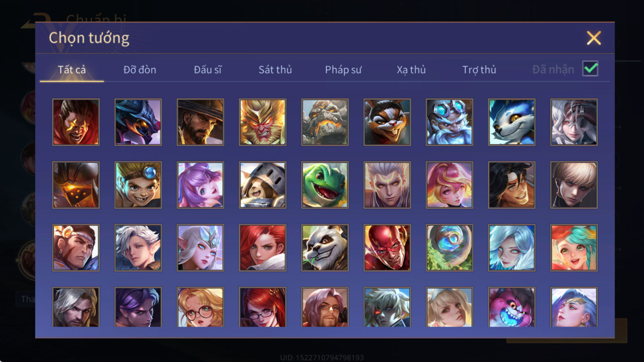Select the goggles-wearing white-bearded dwarf hero
Viewport: 644px width, 362px height.
pyautogui.click(x=450, y=122)
